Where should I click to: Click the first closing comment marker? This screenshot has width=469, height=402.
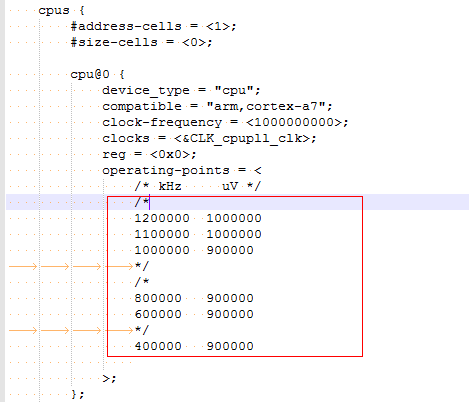pyautogui.click(x=142, y=266)
